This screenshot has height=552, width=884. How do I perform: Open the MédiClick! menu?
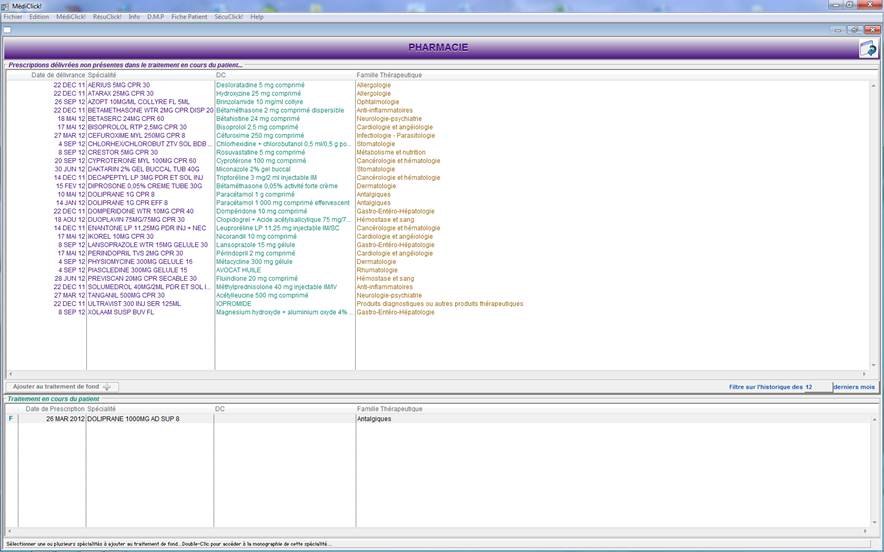pyautogui.click(x=71, y=17)
